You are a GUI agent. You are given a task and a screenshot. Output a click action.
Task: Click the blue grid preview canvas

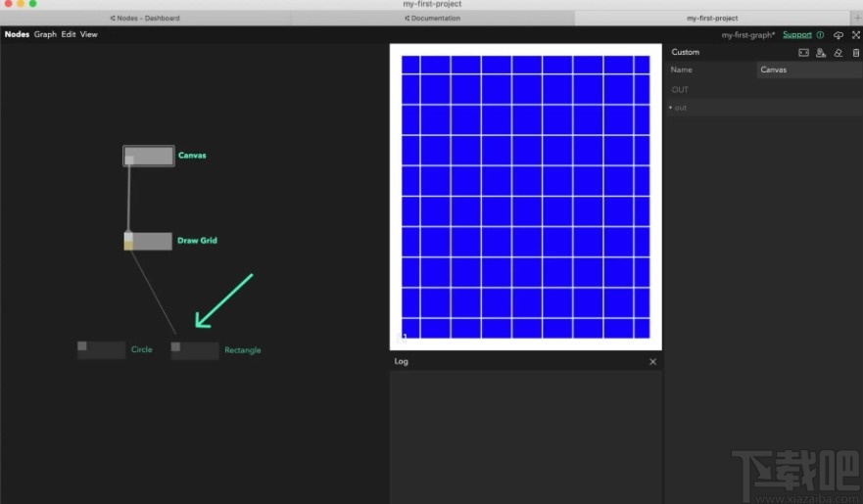tap(526, 197)
